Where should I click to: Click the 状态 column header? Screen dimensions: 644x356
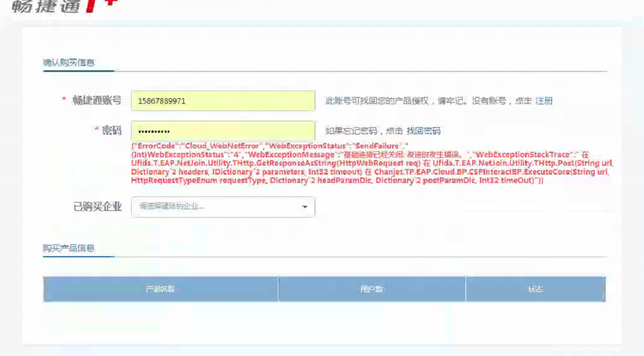(536, 289)
